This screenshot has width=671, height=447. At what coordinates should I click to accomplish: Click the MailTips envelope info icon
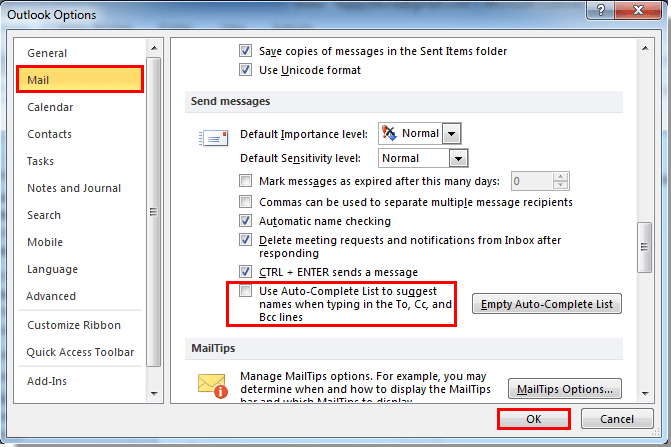pos(213,385)
